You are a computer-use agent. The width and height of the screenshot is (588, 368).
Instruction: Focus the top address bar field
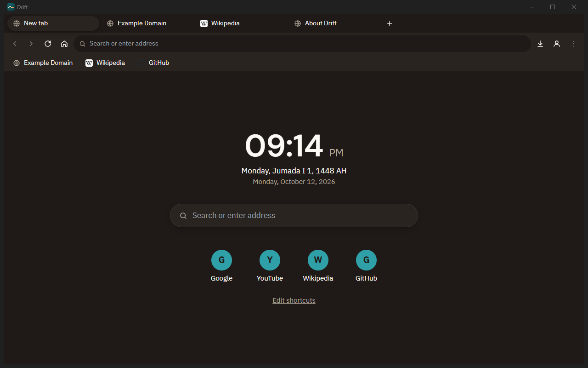click(302, 44)
